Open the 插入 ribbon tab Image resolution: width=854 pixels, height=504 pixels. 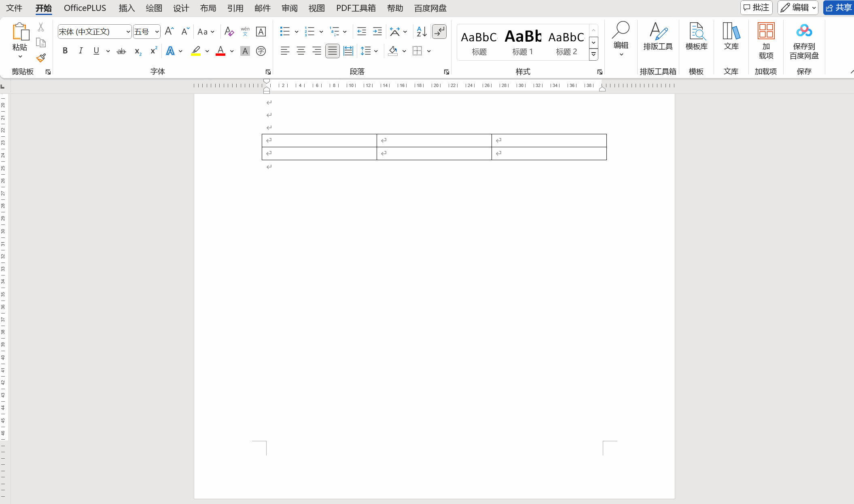point(127,8)
